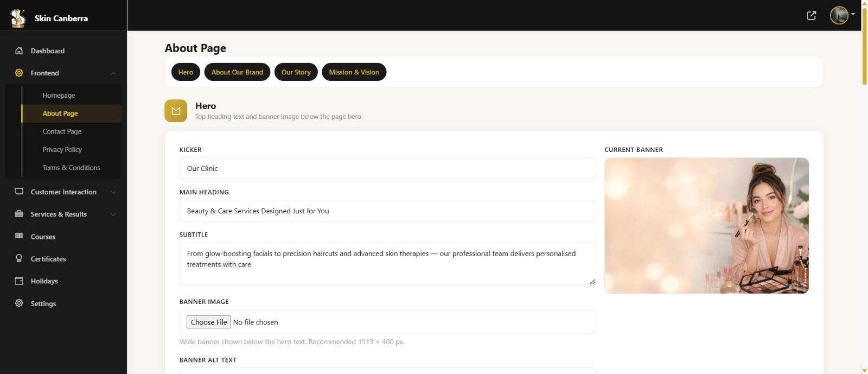The height and width of the screenshot is (374, 868).
Task: Click the scrollbar down arrow
Action: pos(864,370)
